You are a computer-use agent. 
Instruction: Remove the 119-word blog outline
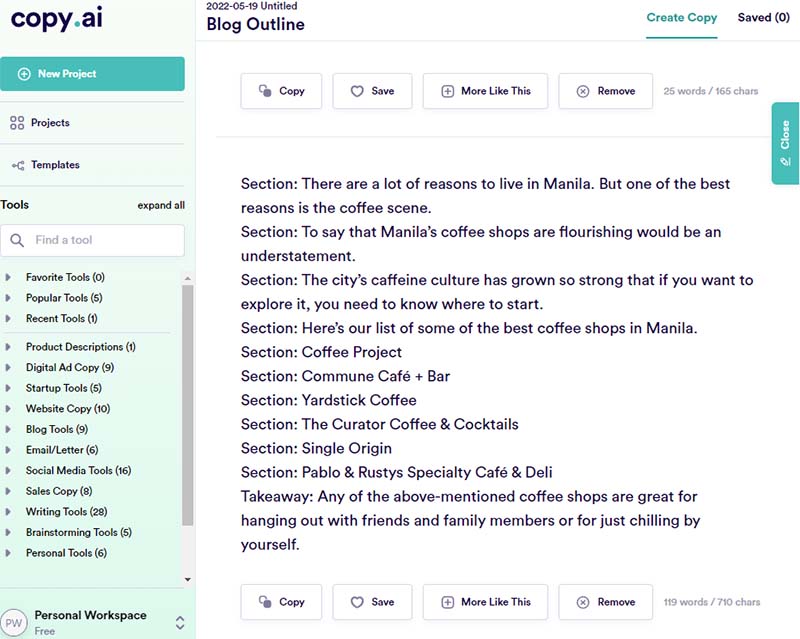[x=606, y=602]
